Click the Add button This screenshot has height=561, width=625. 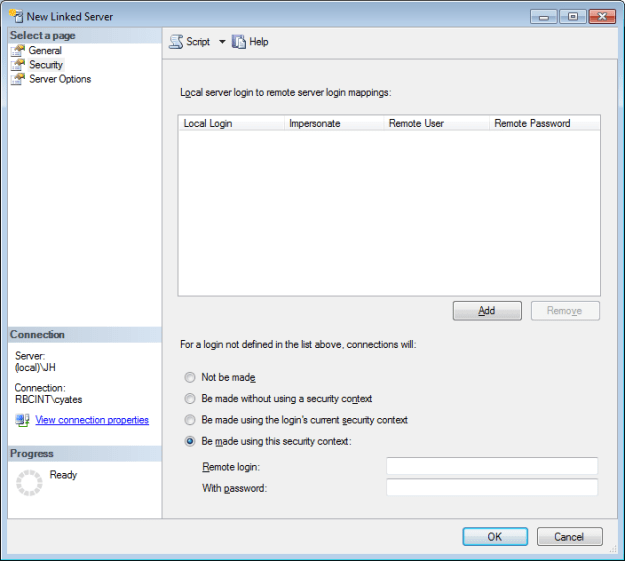(x=487, y=311)
